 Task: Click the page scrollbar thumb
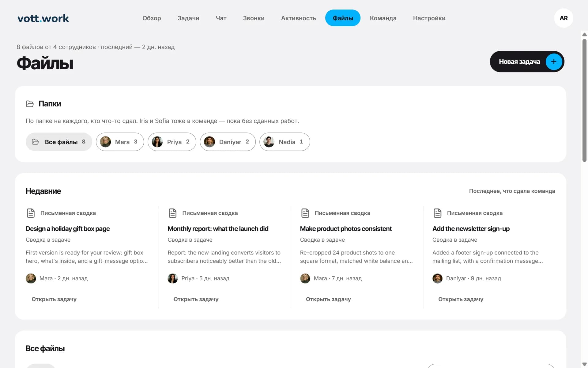[x=584, y=100]
